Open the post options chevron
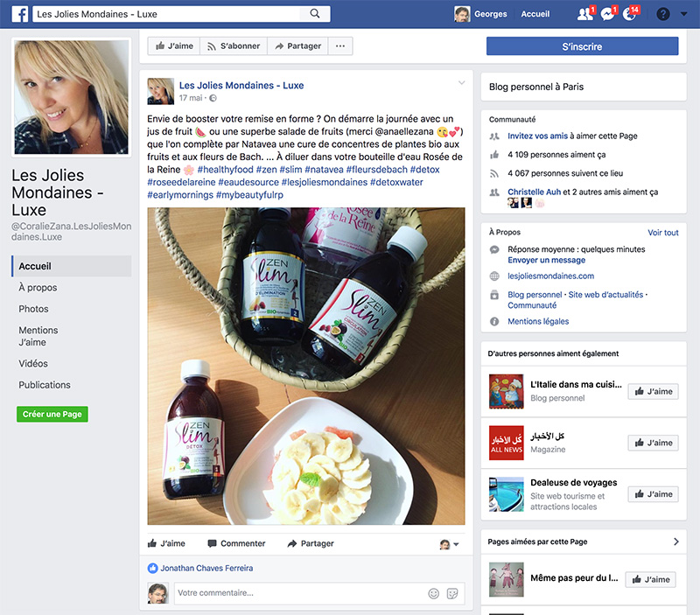 pos(462,82)
